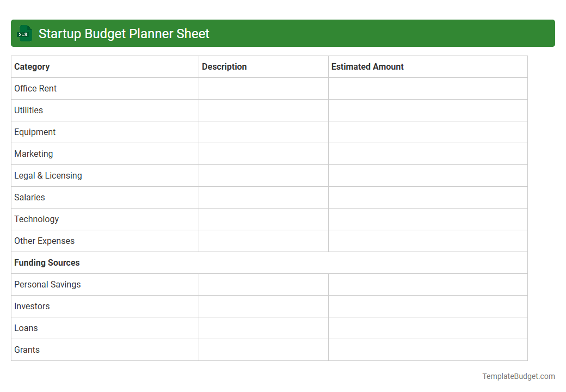Select the Investors category cell
566x392 pixels.
point(32,306)
